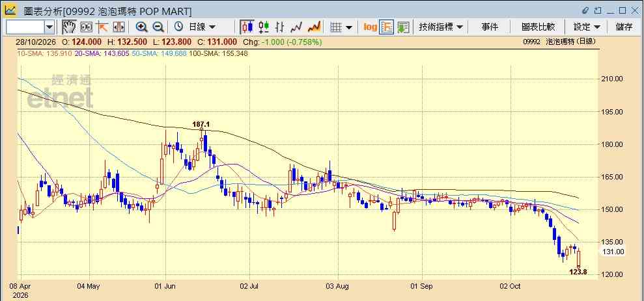Switch to line chart type
Screen dimensions: 644x301
tap(296, 27)
